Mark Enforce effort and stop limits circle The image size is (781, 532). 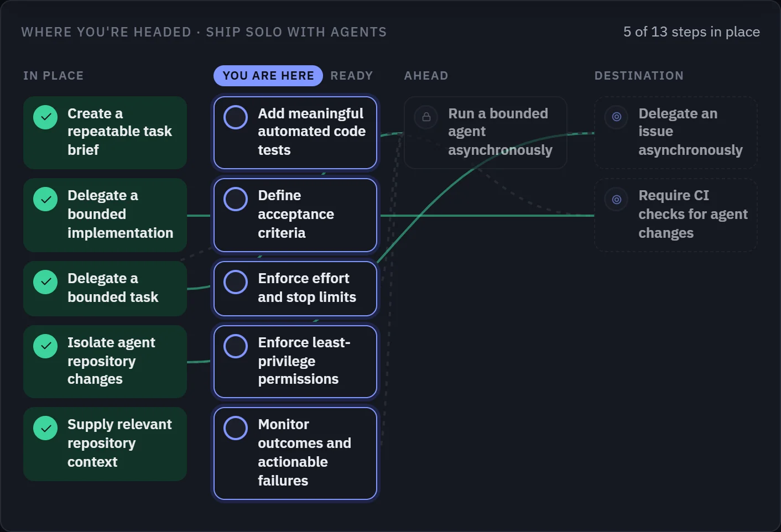236,282
